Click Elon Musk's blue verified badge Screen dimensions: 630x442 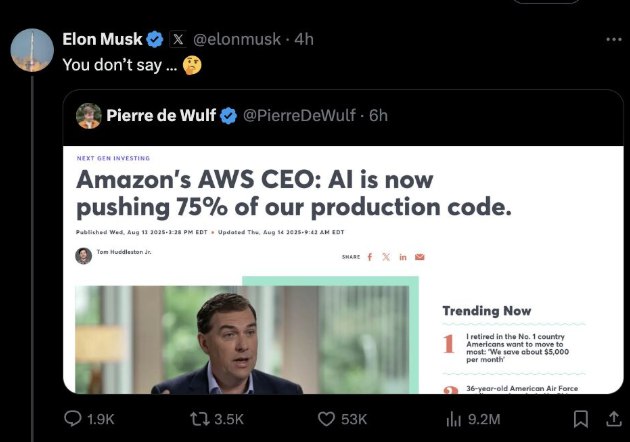[x=155, y=39]
